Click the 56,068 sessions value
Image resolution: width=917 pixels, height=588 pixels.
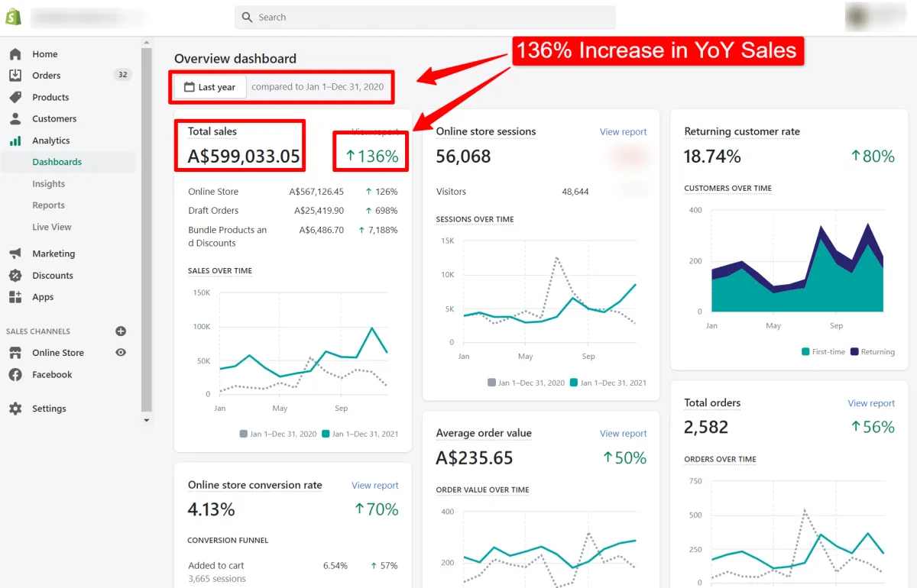(464, 157)
